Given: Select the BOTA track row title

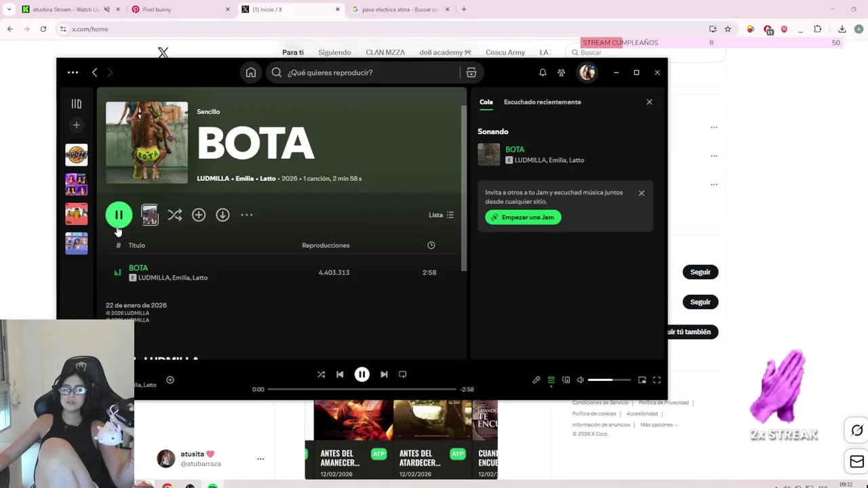Looking at the screenshot, I should tap(138, 268).
